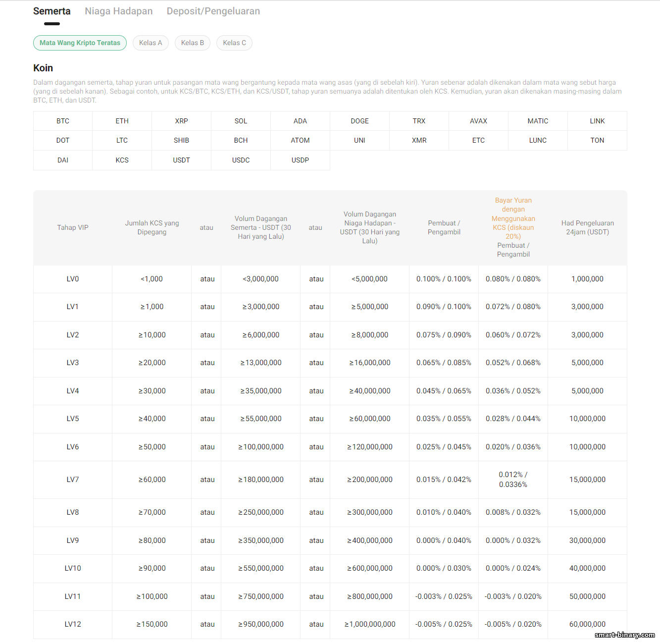Select the Kelas C filter
Viewport: 660px width, 644px height.
(x=235, y=43)
